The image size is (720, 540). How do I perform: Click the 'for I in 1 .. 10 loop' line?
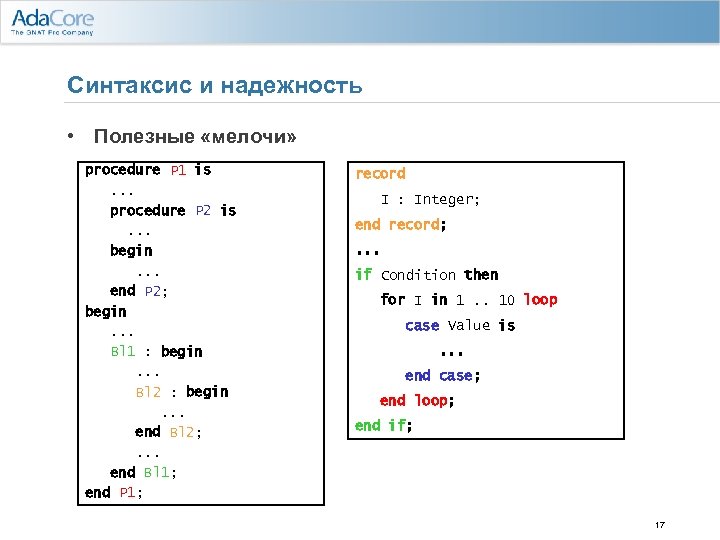[469, 300]
